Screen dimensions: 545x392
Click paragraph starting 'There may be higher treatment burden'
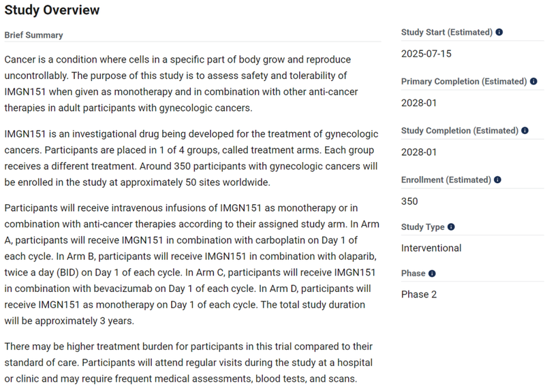pos(189,363)
